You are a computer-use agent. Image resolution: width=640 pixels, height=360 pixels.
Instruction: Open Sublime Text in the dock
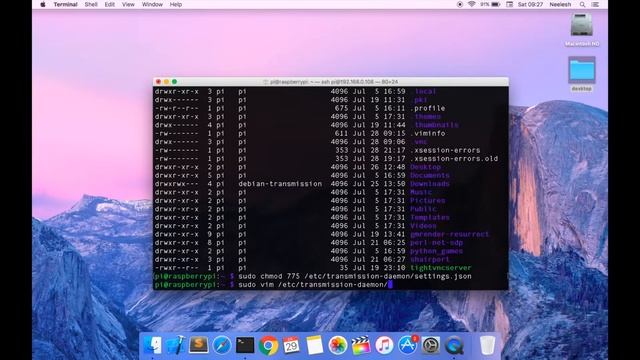[x=199, y=345]
